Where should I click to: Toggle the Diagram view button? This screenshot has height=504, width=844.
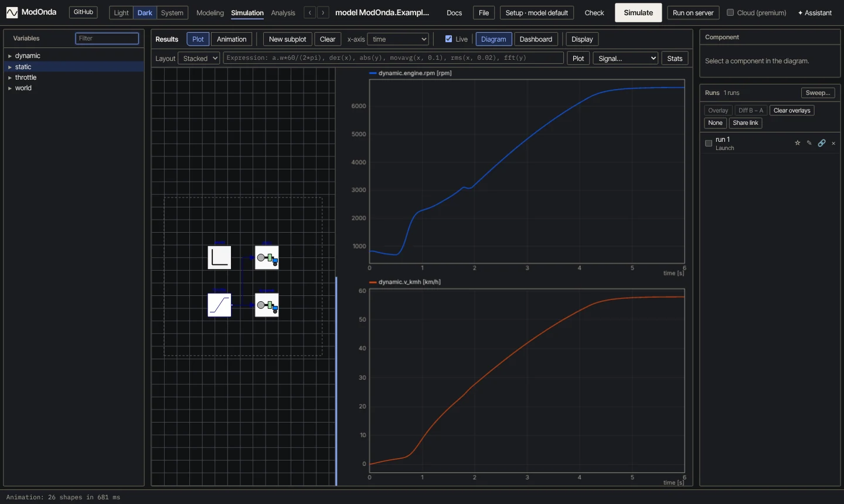(494, 39)
